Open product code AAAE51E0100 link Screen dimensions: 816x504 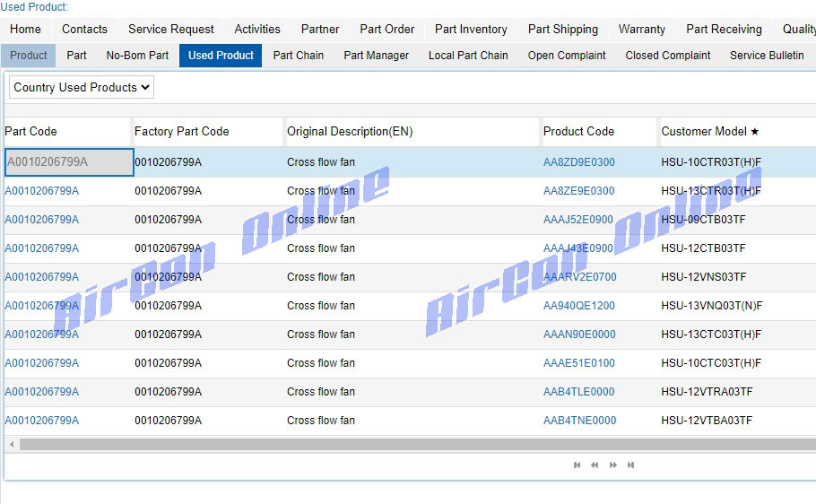578,362
